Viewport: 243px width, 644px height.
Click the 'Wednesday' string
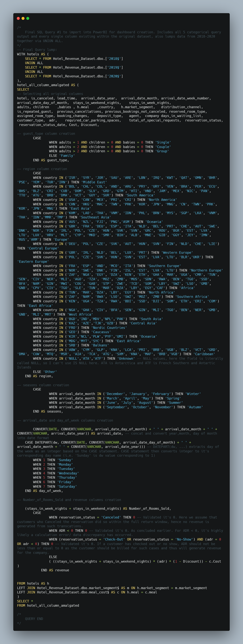pyautogui.click(x=68, y=473)
